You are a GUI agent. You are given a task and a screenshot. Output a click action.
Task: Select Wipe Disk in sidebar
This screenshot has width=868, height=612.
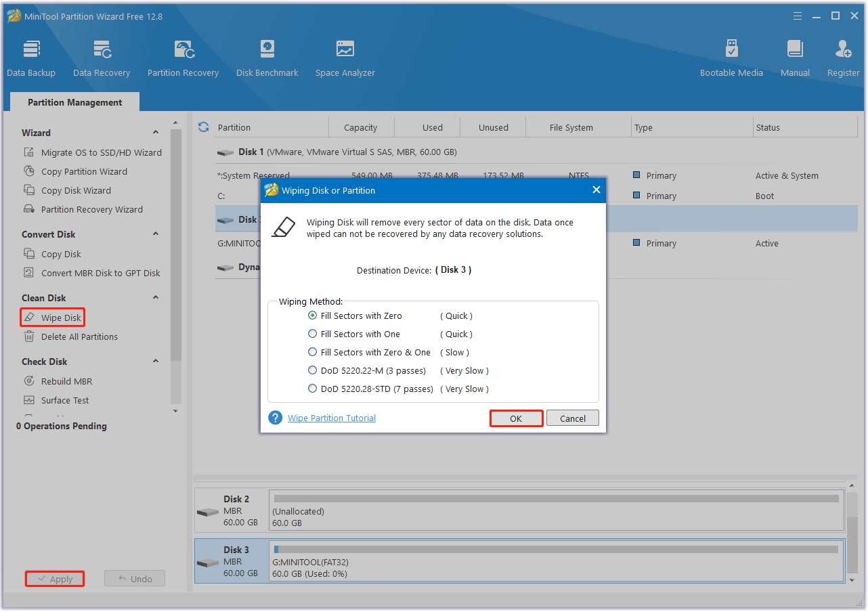coord(60,318)
